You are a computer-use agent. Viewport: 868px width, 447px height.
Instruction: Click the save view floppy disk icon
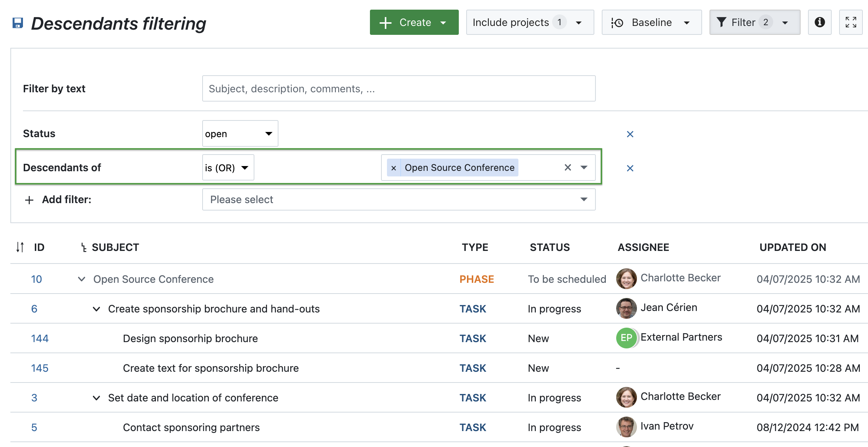click(18, 23)
